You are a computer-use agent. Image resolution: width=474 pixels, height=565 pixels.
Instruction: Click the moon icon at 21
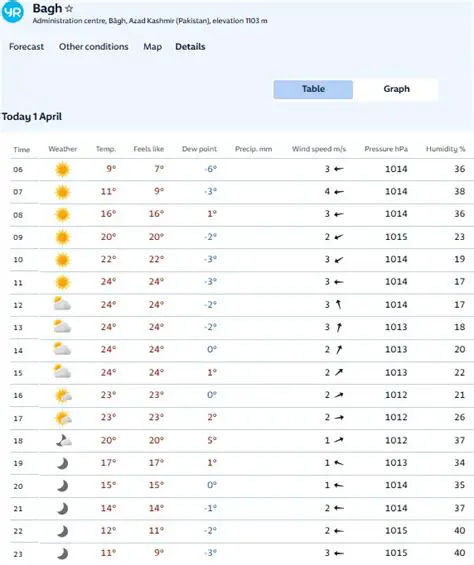pyautogui.click(x=62, y=509)
